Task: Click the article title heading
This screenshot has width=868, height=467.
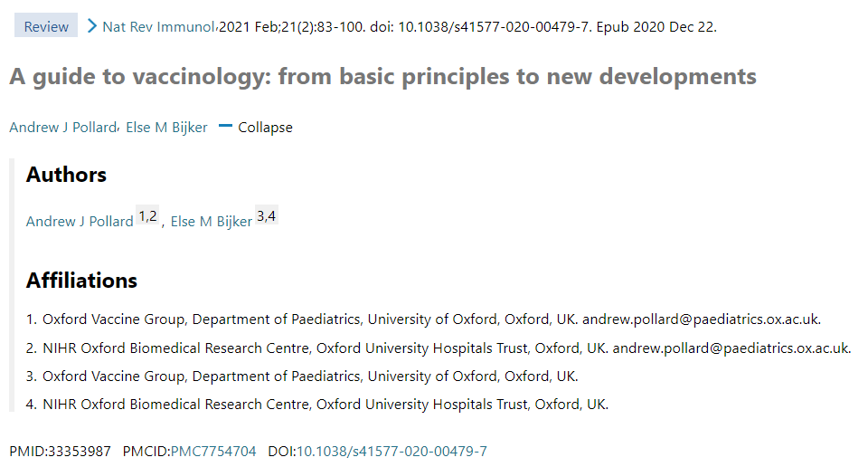Action: click(x=383, y=76)
